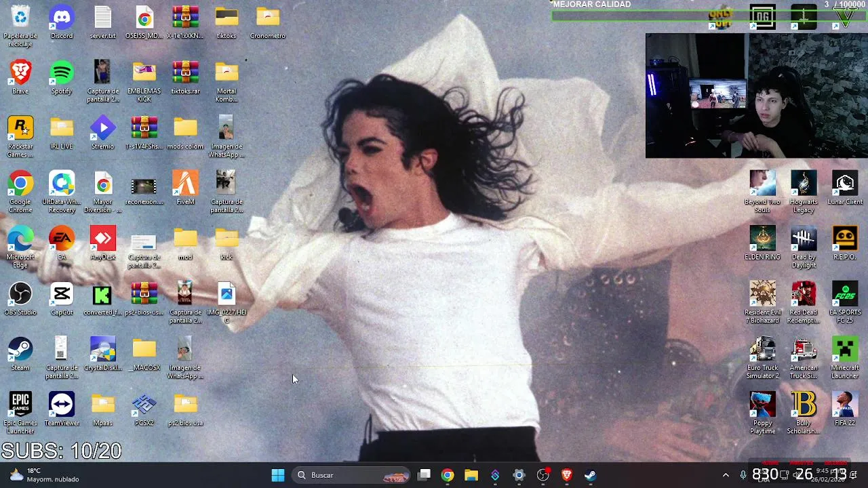868x488 pixels.
Task: Open the _MACOSX folder
Action: 144,354
